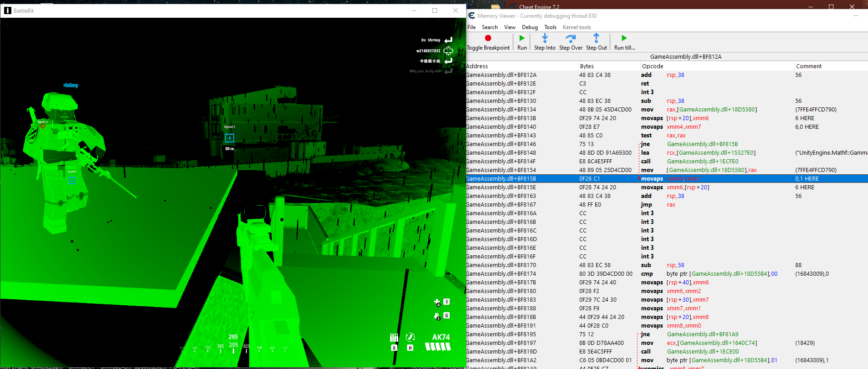Select address GameAssembly.dll+BF818B in the disassembler
The height and width of the screenshot is (369, 868).
point(501,317)
